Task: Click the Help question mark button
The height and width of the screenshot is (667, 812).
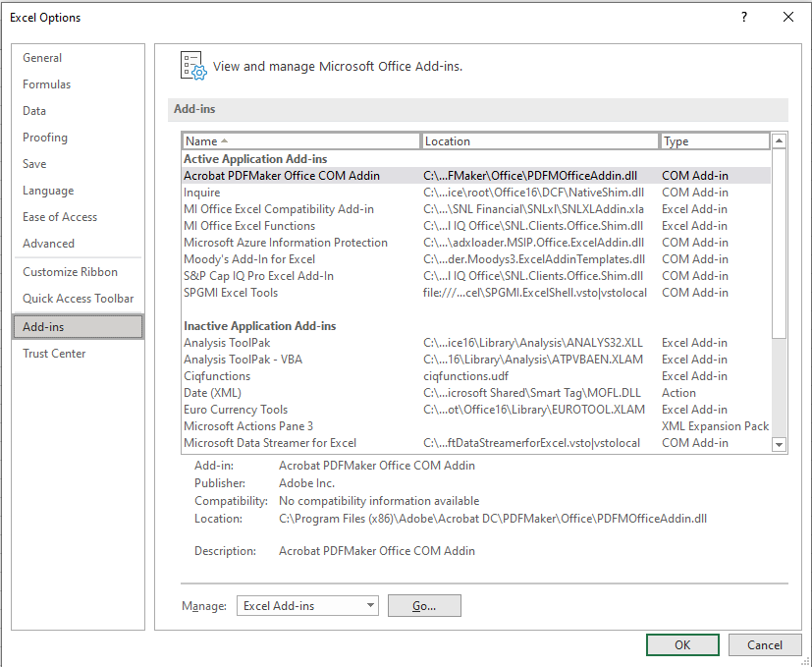Action: pyautogui.click(x=744, y=17)
